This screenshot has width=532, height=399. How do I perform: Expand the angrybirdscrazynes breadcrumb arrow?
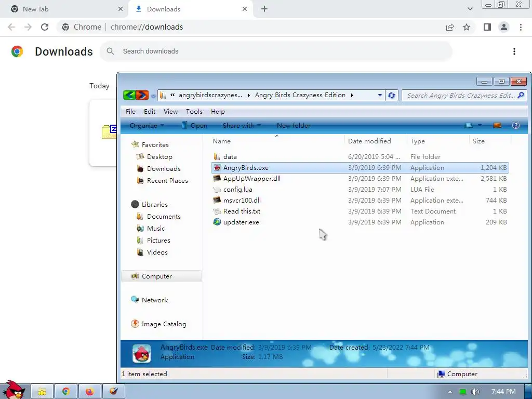coord(249,96)
